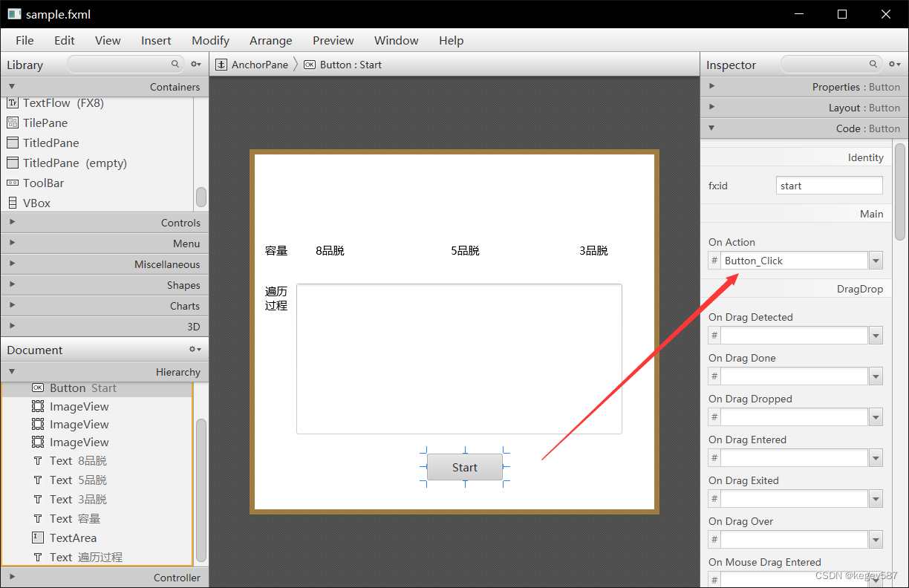Click the search magnifier in Library
The height and width of the screenshot is (588, 909).
[175, 64]
